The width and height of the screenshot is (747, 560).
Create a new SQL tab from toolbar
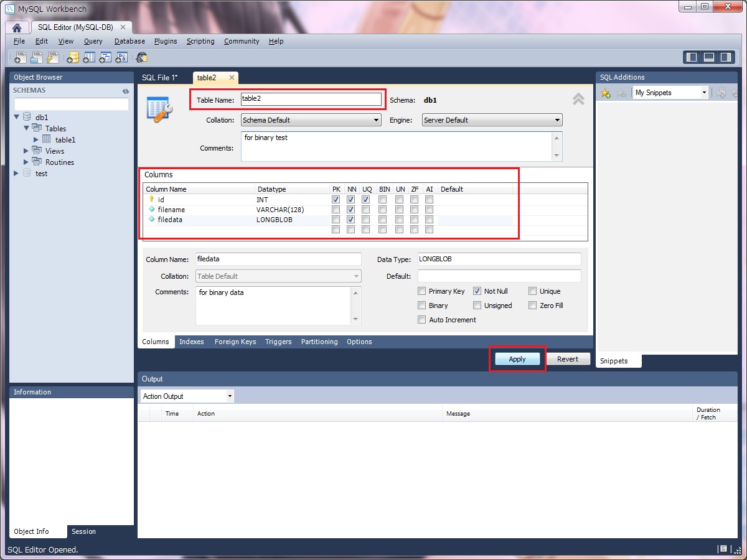click(x=20, y=58)
